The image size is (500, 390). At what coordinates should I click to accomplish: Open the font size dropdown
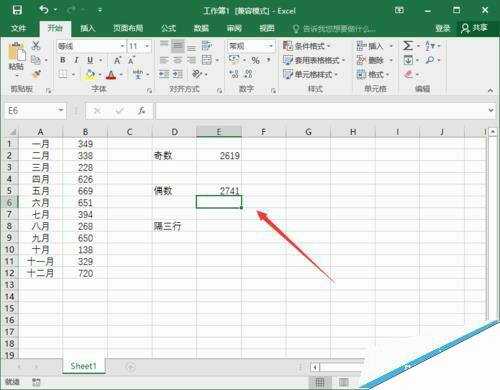point(147,46)
